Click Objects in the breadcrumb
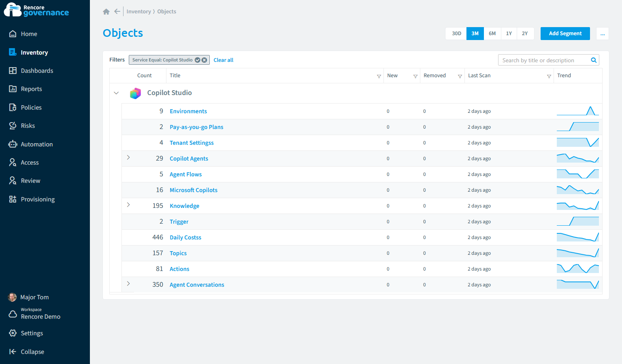This screenshot has width=622, height=364. coord(166,11)
